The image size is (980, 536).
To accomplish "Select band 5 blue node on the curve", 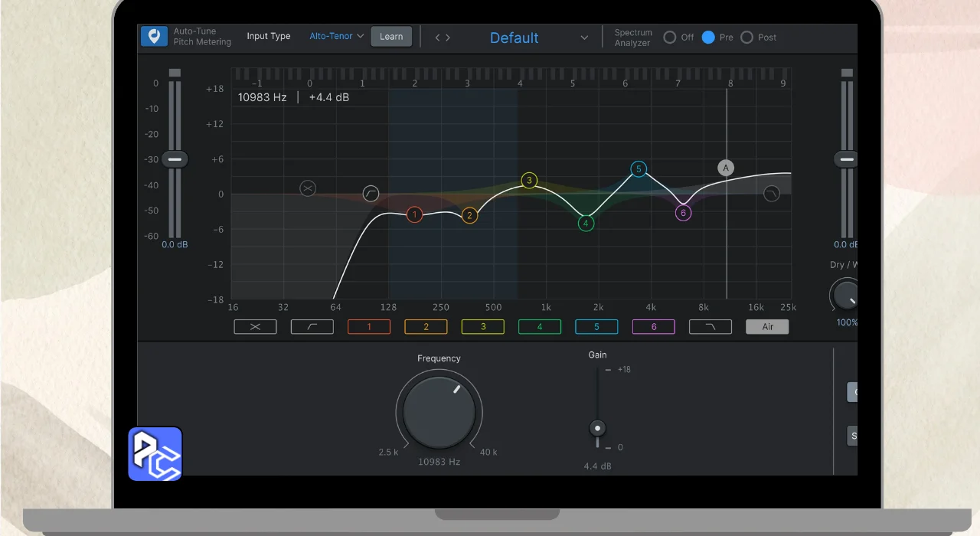I will coord(639,169).
